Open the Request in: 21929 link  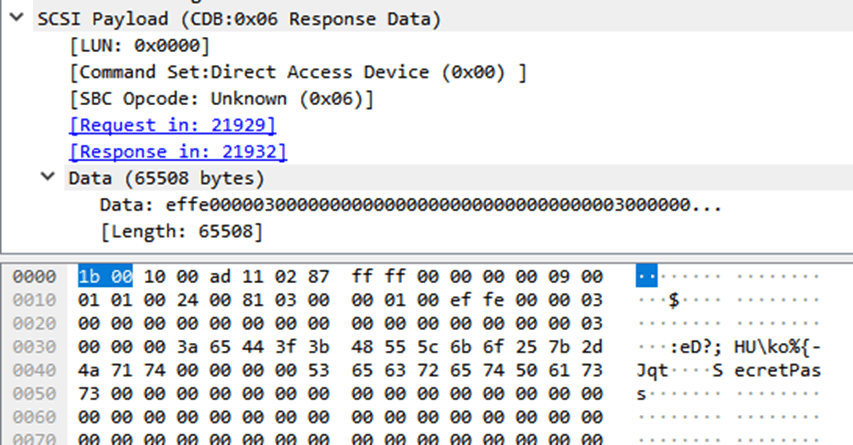pyautogui.click(x=172, y=125)
